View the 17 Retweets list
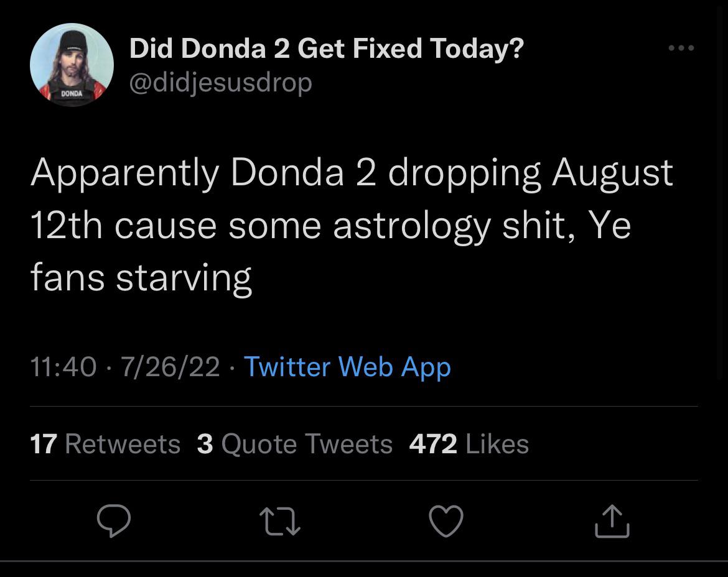The height and width of the screenshot is (577, 728). pos(105,444)
